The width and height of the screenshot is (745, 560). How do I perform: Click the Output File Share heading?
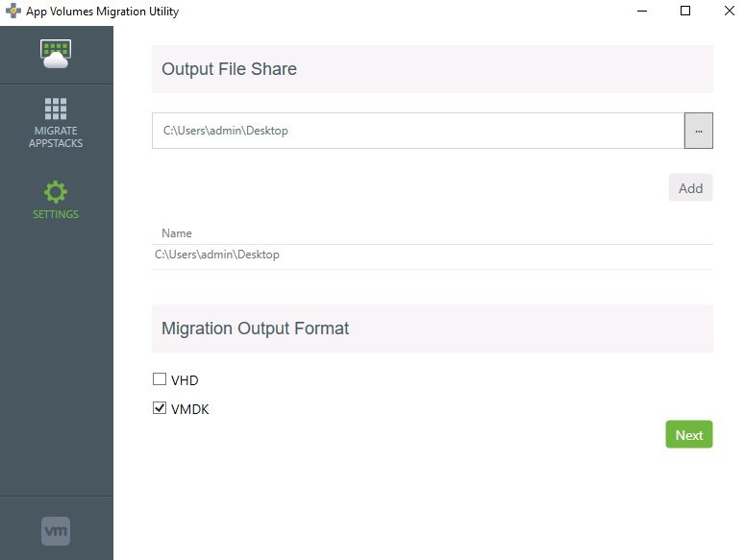tap(229, 69)
